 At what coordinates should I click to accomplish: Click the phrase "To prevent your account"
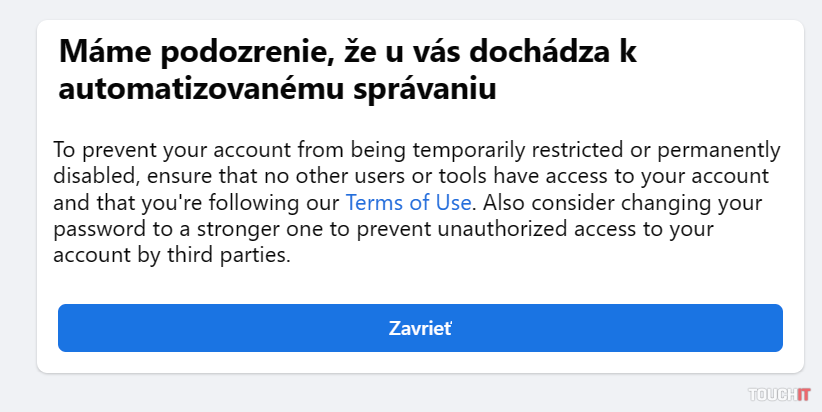click(158, 151)
